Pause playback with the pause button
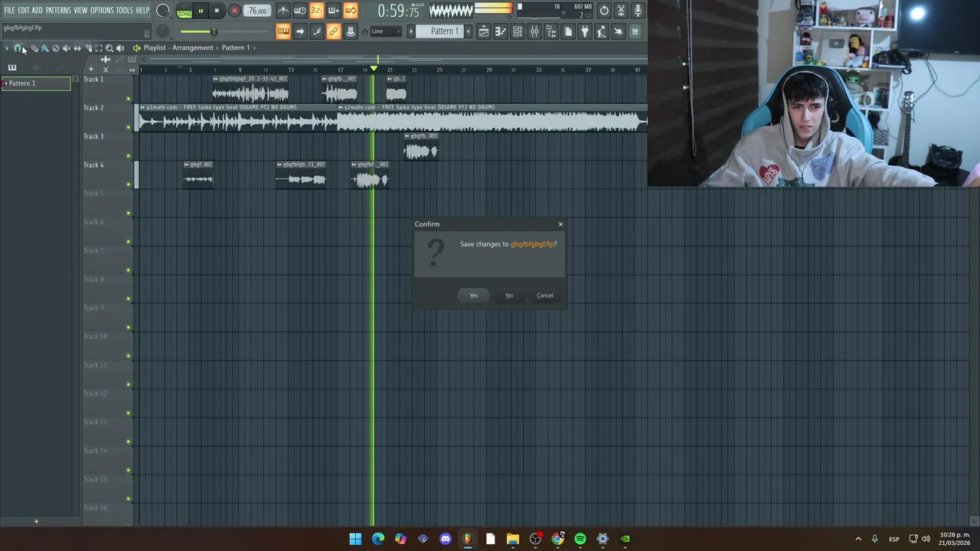The width and height of the screenshot is (980, 551). [x=201, y=11]
